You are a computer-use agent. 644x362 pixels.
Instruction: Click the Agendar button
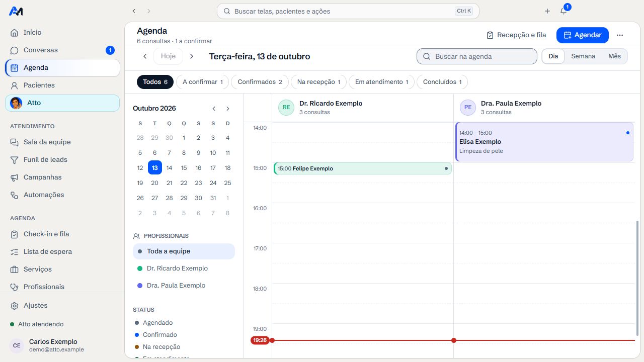[x=583, y=35]
